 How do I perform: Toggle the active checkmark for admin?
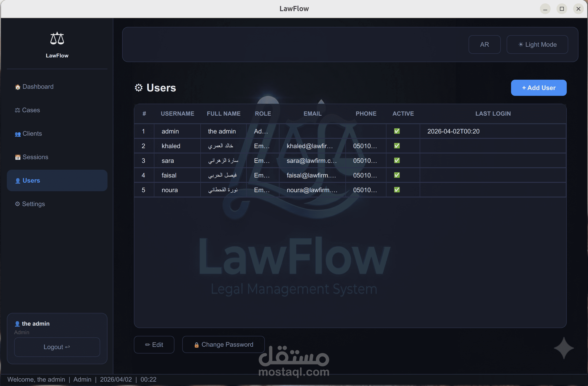tap(397, 131)
